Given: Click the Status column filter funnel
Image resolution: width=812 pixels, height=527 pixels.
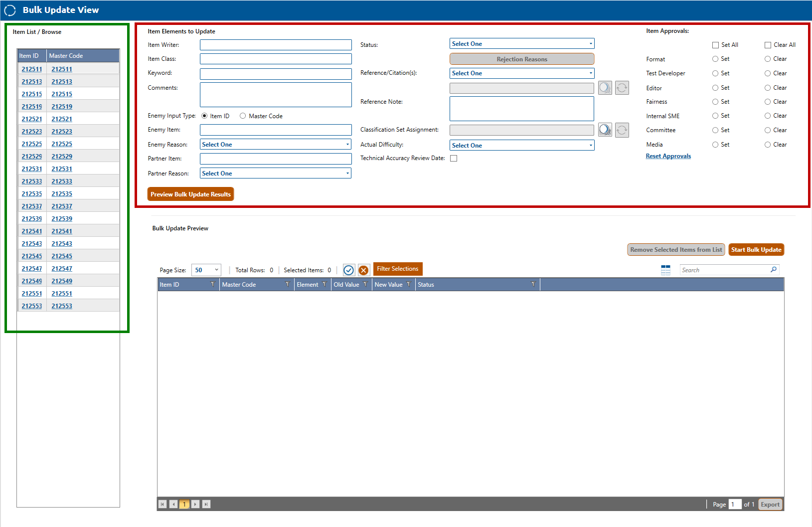Looking at the screenshot, I should [533, 285].
